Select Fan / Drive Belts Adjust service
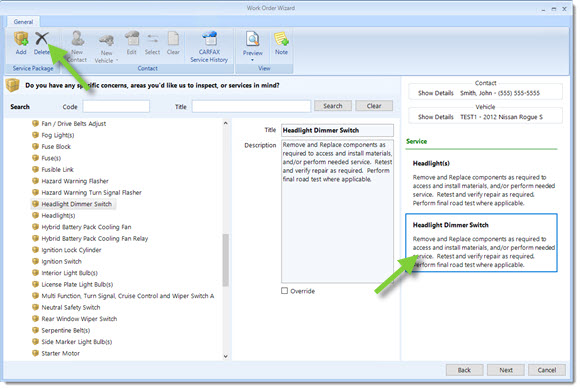Image resolution: width=580 pixels, height=389 pixels. click(69, 124)
